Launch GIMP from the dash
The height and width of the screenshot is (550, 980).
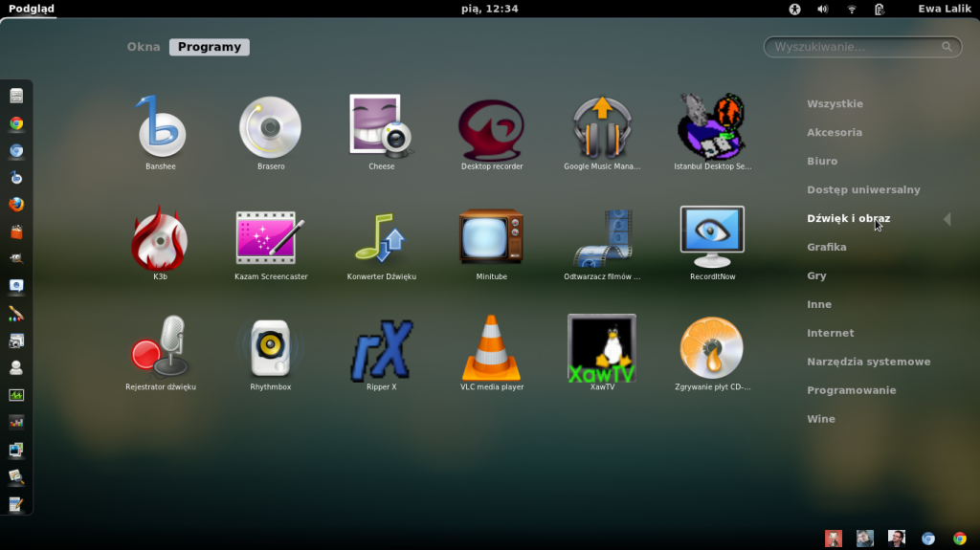pos(16,259)
